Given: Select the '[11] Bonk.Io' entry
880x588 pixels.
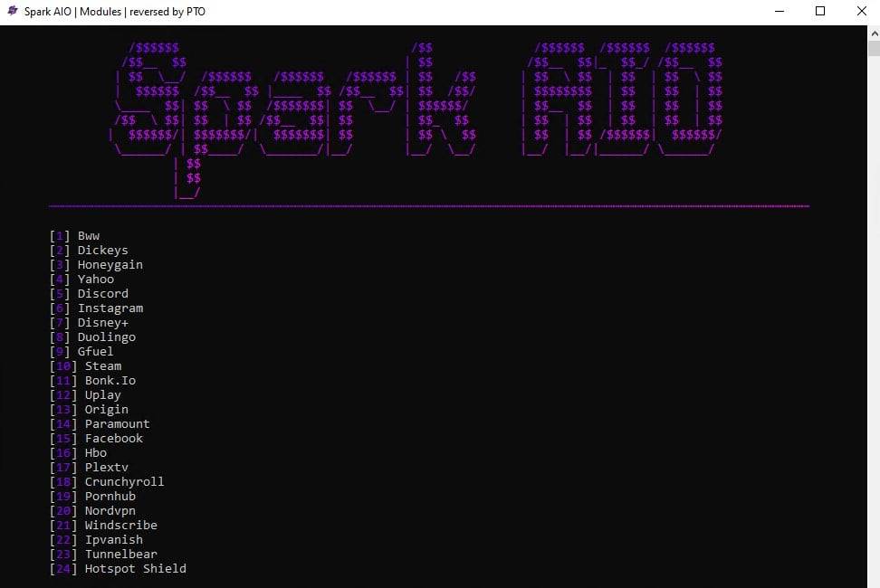Looking at the screenshot, I should 92,381.
